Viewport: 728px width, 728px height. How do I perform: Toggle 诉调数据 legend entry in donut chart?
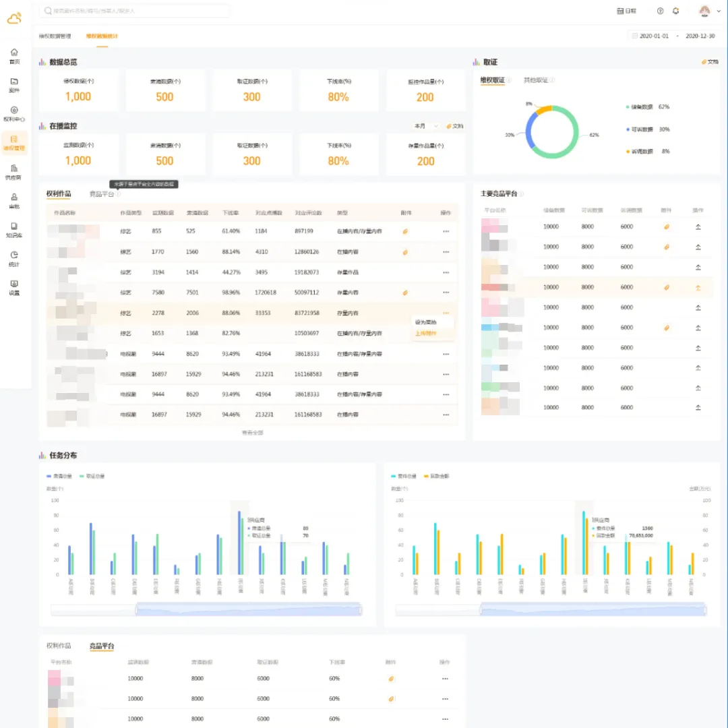(x=646, y=152)
